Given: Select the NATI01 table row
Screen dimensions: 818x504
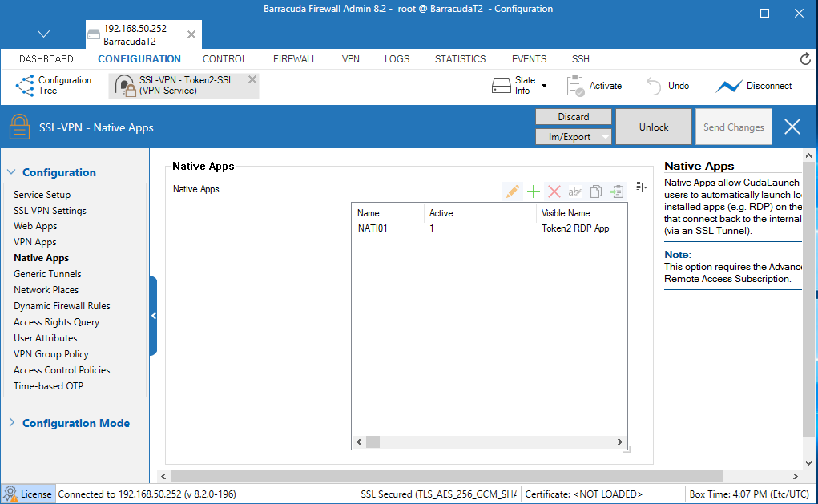Looking at the screenshot, I should click(x=490, y=228).
